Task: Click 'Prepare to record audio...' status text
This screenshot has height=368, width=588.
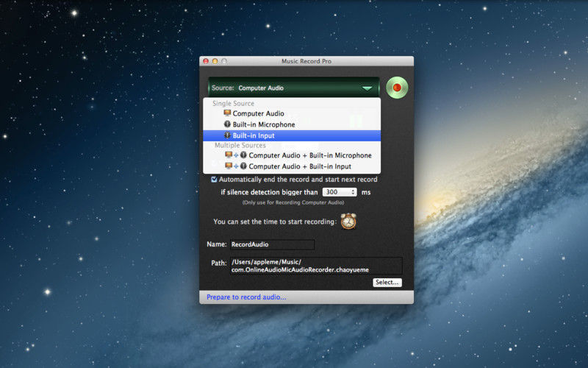Action: click(246, 297)
